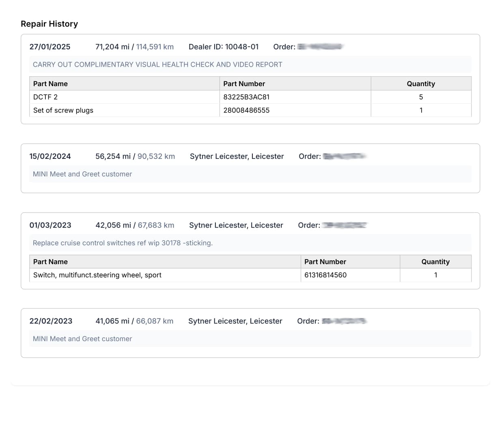This screenshot has width=504, height=442.
Task: Select the complimentary visual health check description
Action: 157,65
